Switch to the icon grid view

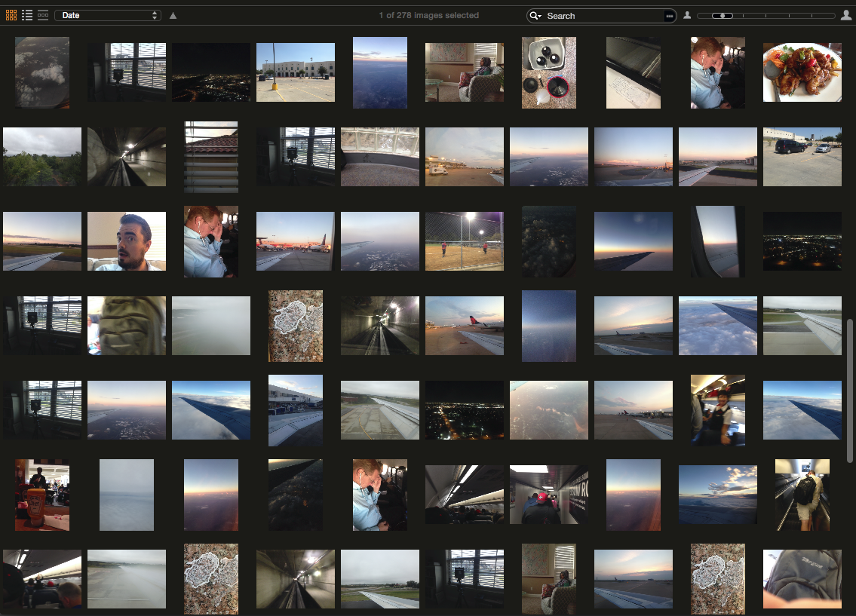[x=11, y=15]
